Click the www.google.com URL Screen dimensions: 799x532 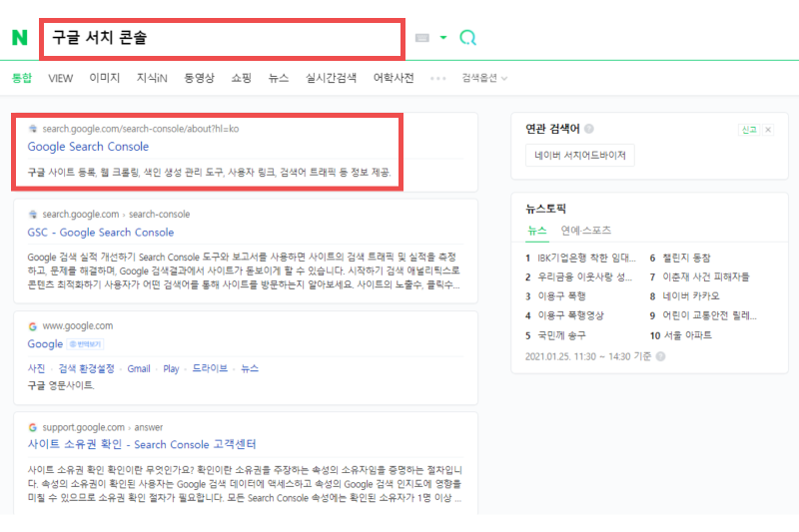tap(78, 325)
